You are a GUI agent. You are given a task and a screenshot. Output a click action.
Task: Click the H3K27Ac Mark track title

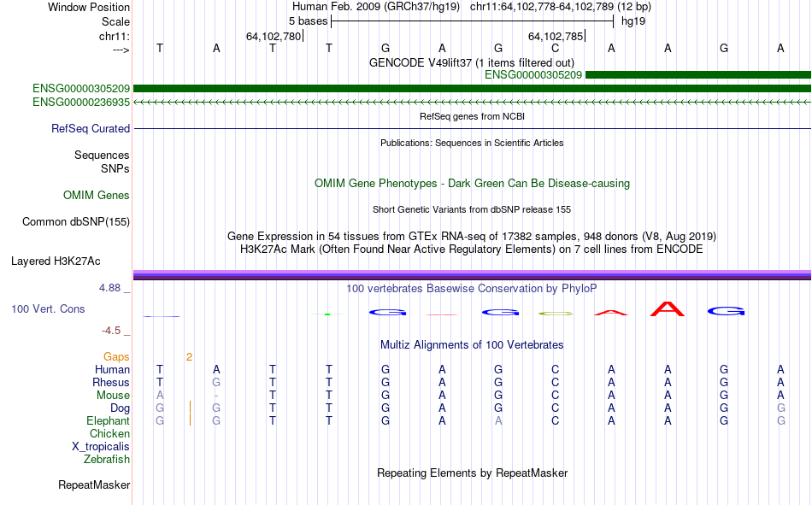pyautogui.click(x=472, y=250)
